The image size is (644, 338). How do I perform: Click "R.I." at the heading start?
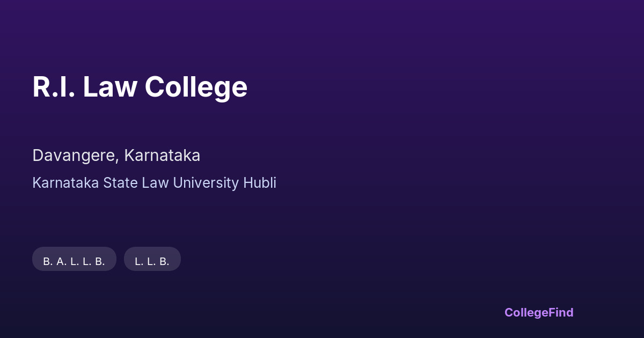click(x=52, y=87)
